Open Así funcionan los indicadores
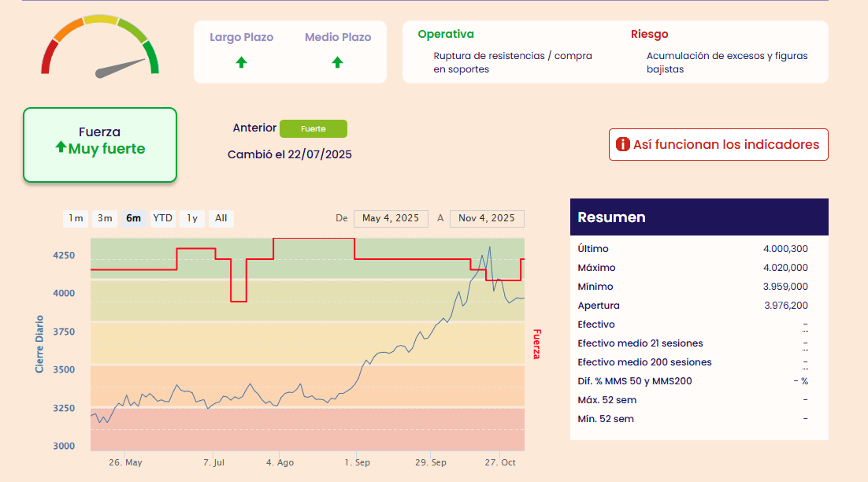868x482 pixels. tap(718, 145)
